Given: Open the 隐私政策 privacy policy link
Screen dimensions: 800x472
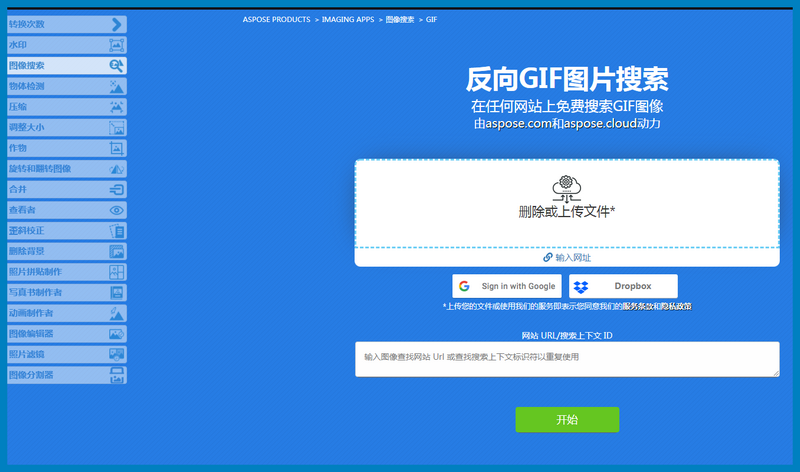Looking at the screenshot, I should (677, 306).
